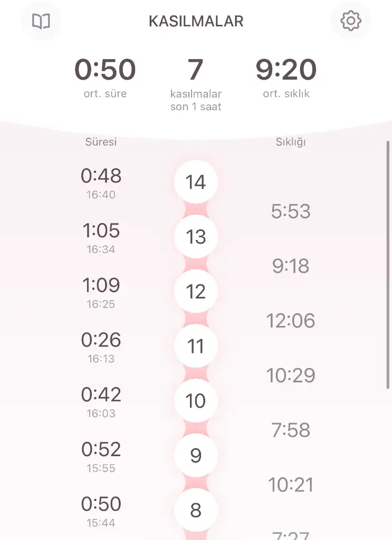This screenshot has height=540, width=392.
Task: Tap the Sıklığı column header
Action: 291,142
